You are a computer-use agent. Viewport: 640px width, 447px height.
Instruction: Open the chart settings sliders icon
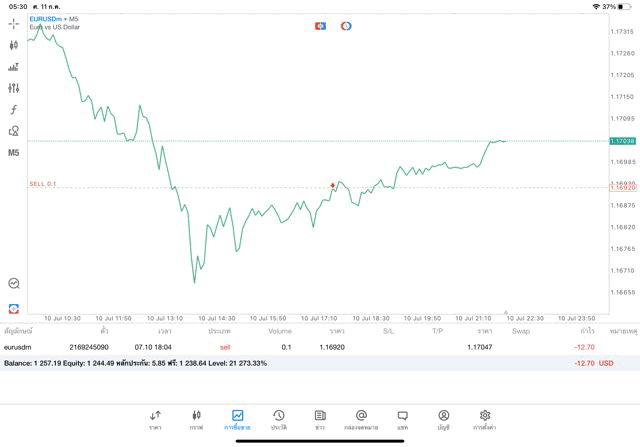[14, 88]
